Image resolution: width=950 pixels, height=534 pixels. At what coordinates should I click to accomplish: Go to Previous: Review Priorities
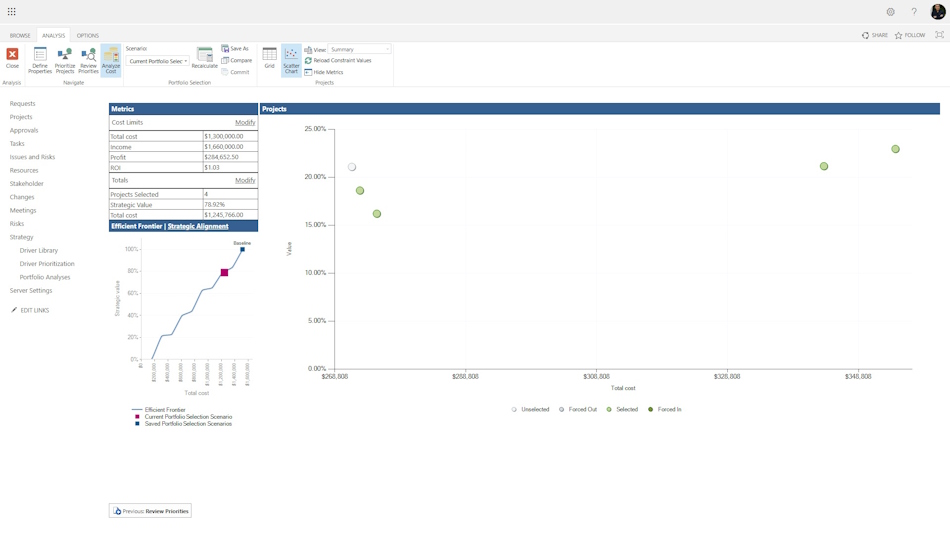coord(150,511)
